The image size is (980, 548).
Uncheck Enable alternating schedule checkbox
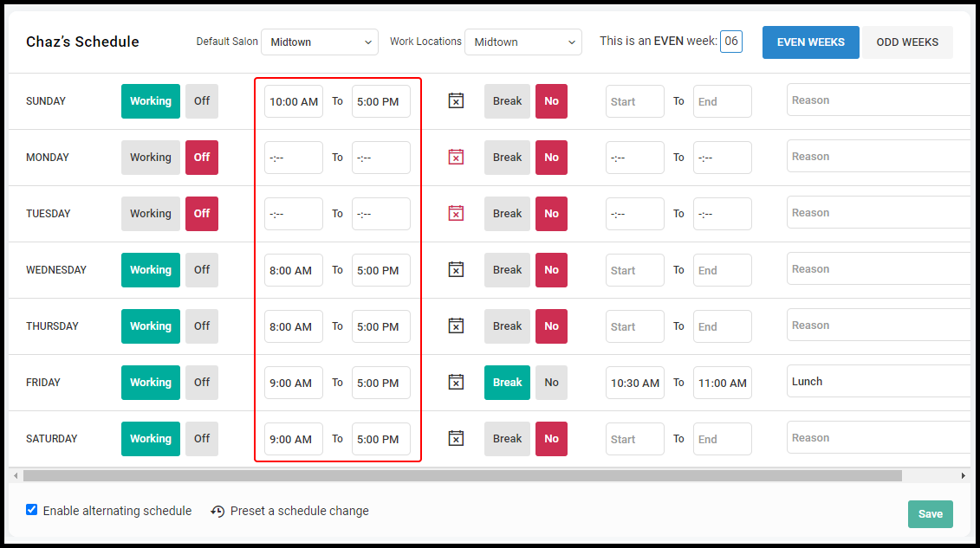[x=32, y=510]
